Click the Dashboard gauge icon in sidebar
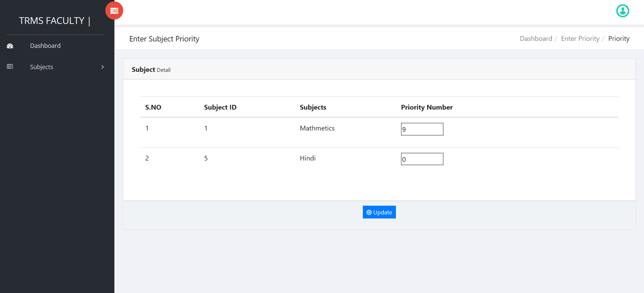 [x=10, y=46]
